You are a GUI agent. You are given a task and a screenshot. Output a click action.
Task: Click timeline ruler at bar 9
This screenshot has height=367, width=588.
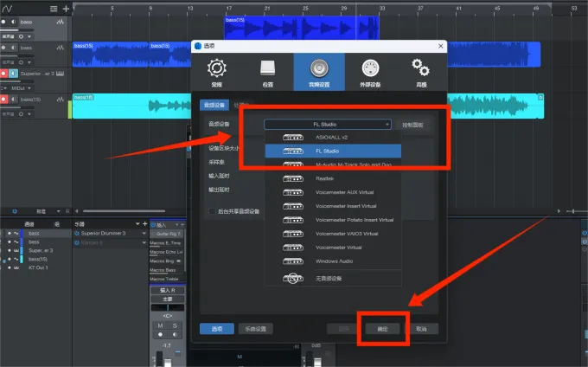tap(150, 9)
